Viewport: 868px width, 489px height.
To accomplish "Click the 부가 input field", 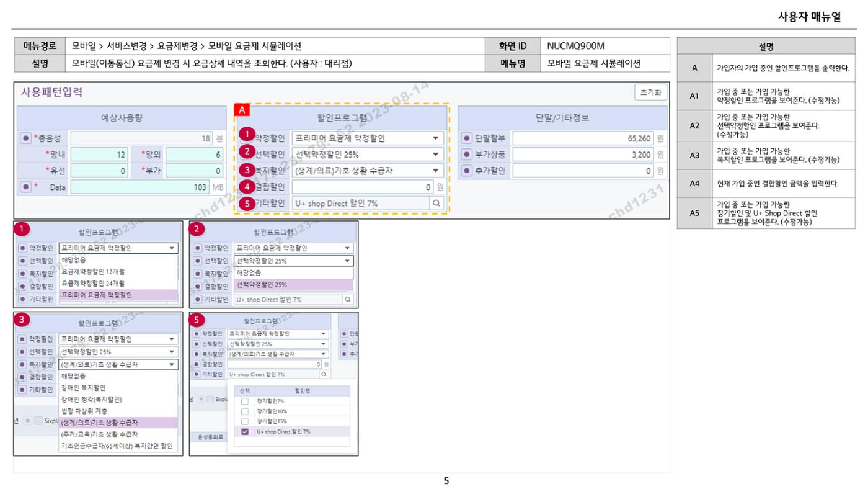I will pos(194,171).
